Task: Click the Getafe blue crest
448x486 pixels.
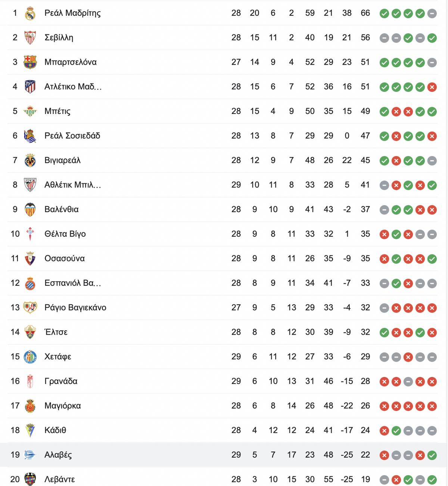Action: pyautogui.click(x=30, y=357)
